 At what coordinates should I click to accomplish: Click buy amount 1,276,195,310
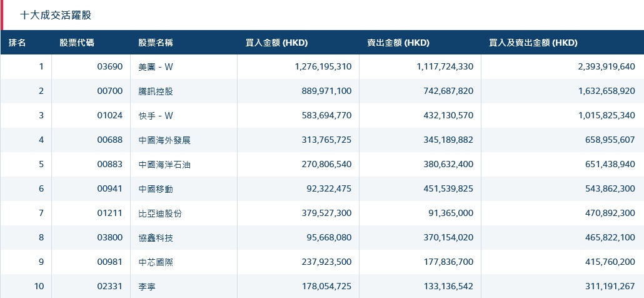[323, 67]
